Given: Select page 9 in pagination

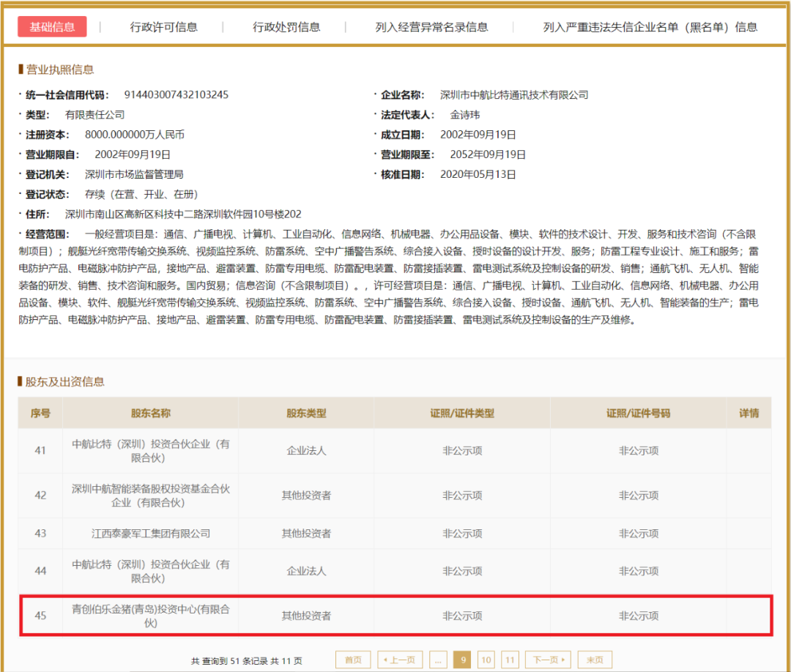Looking at the screenshot, I should pyautogui.click(x=463, y=660).
